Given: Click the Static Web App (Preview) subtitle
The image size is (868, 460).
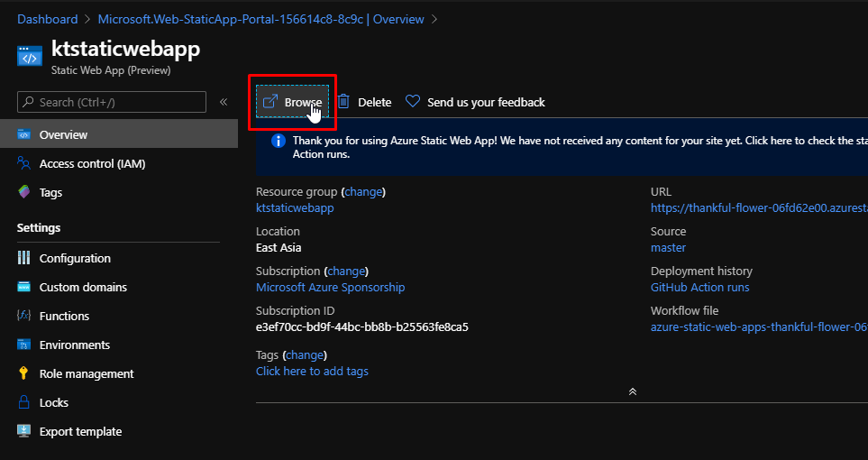Looking at the screenshot, I should click(x=111, y=70).
